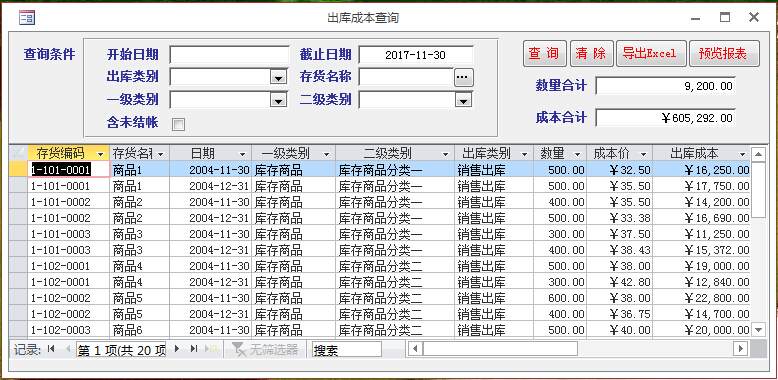Screen dimensions: 778x380
Task: Click vertical scrollbar up arrow
Action: tap(759, 154)
